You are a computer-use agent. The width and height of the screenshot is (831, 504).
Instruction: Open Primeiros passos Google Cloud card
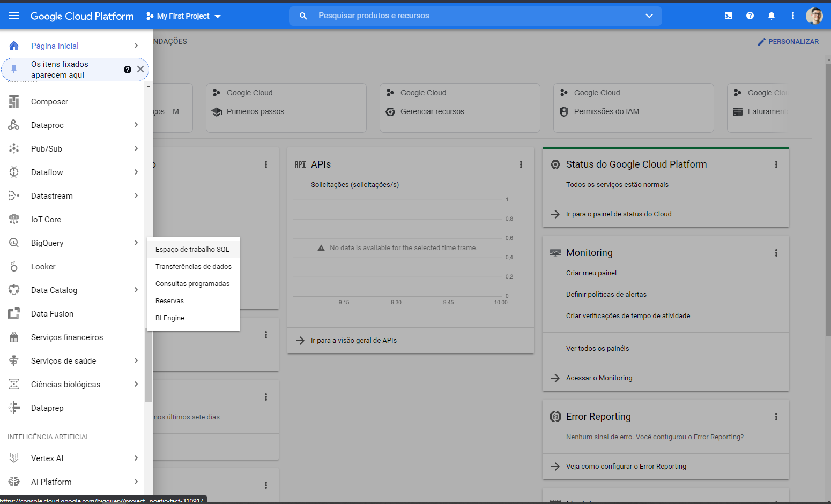[286, 108]
